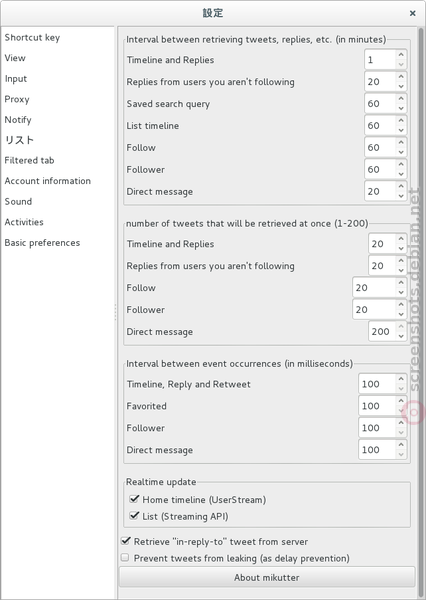Image resolution: width=426 pixels, height=600 pixels.
Task: Close the settings dialog window
Action: [413, 13]
